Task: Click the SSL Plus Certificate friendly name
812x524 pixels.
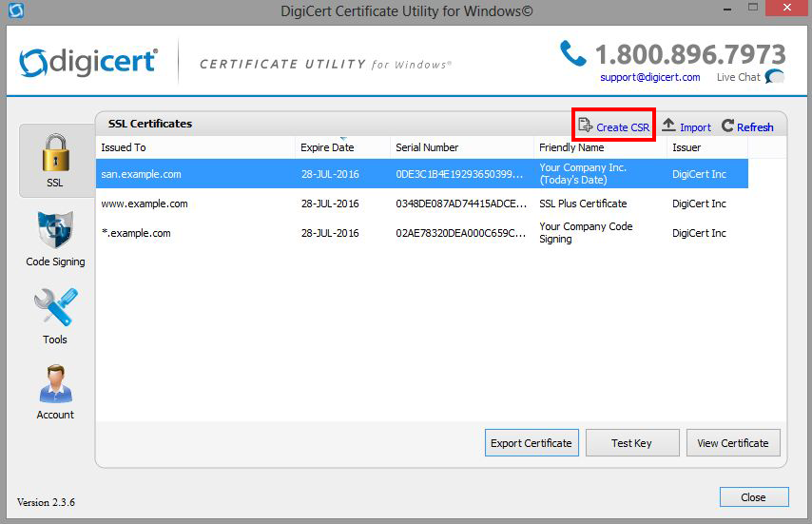Action: tap(583, 204)
